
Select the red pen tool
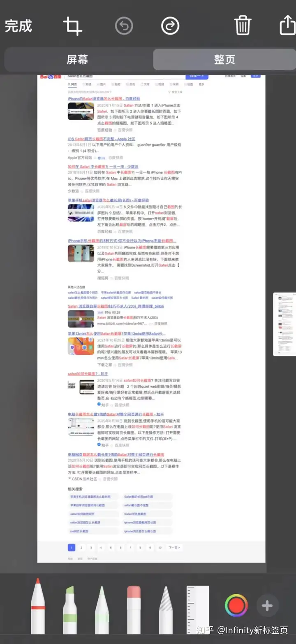[x=38, y=605]
